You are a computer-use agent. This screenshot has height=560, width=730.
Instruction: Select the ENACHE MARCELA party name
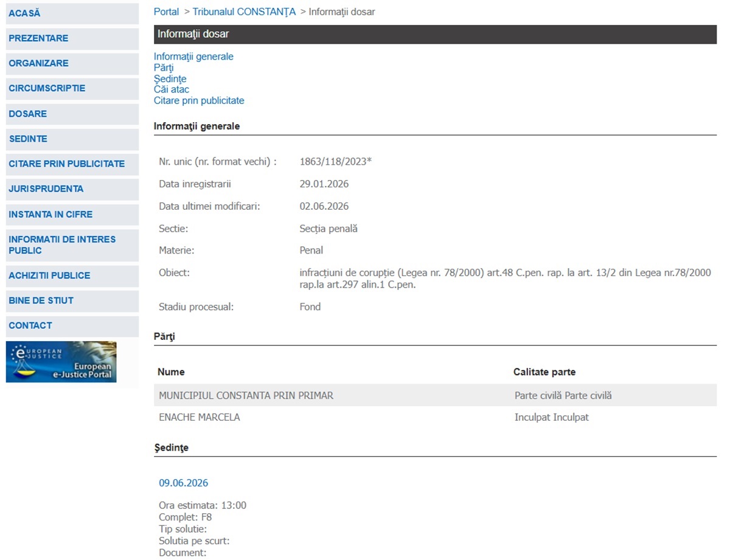200,418
